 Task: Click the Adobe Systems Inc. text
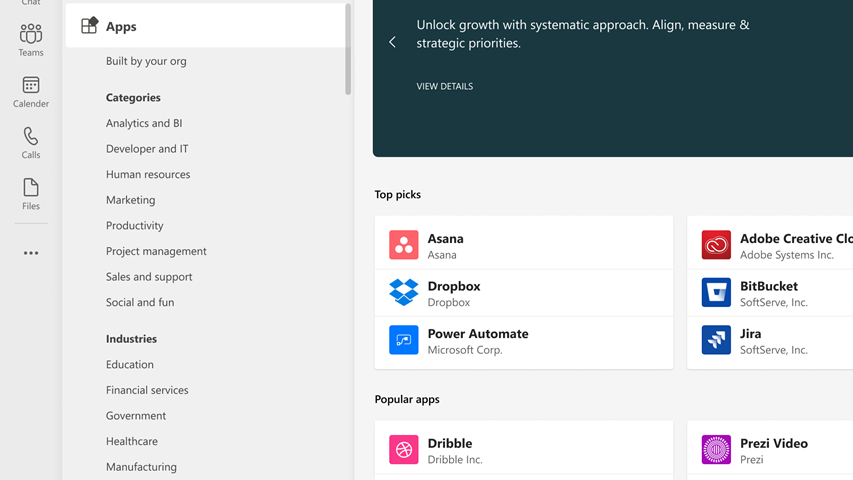point(787,254)
